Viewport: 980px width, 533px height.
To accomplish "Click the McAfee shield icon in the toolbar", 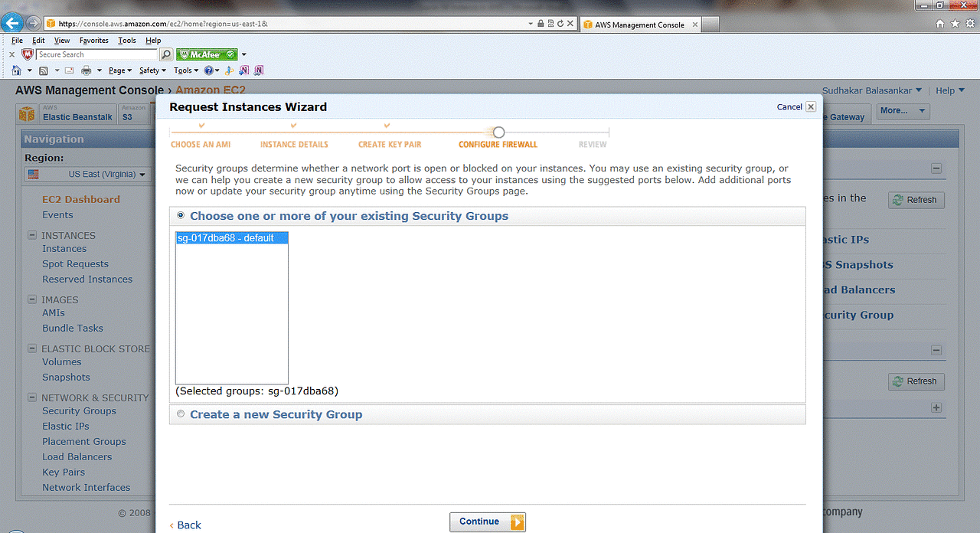I will pyautogui.click(x=27, y=54).
